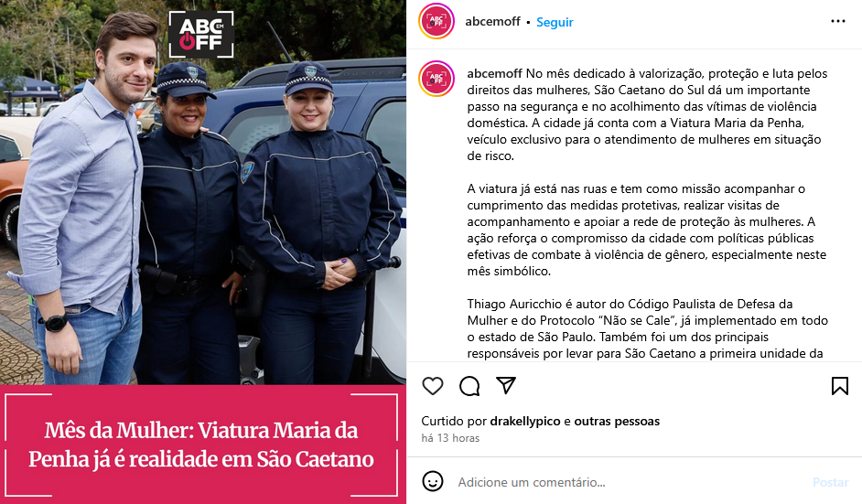
Task: Show the outras pessoas likes list
Action: tap(617, 421)
